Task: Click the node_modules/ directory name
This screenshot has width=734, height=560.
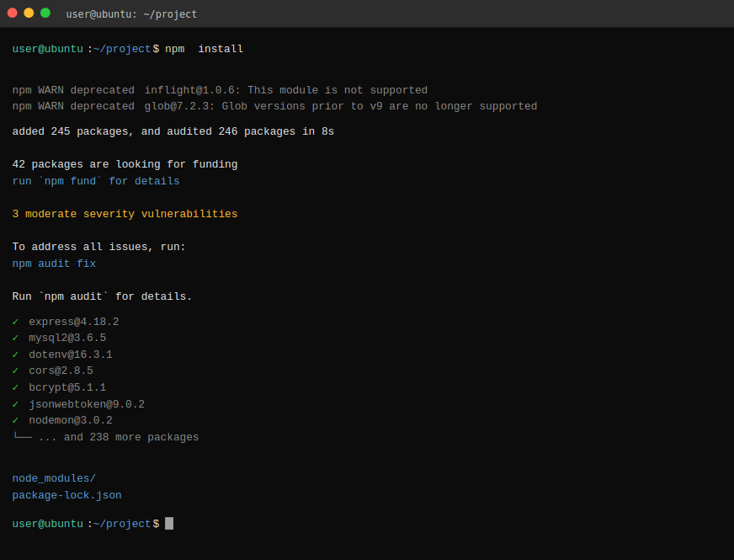Action: (54, 478)
